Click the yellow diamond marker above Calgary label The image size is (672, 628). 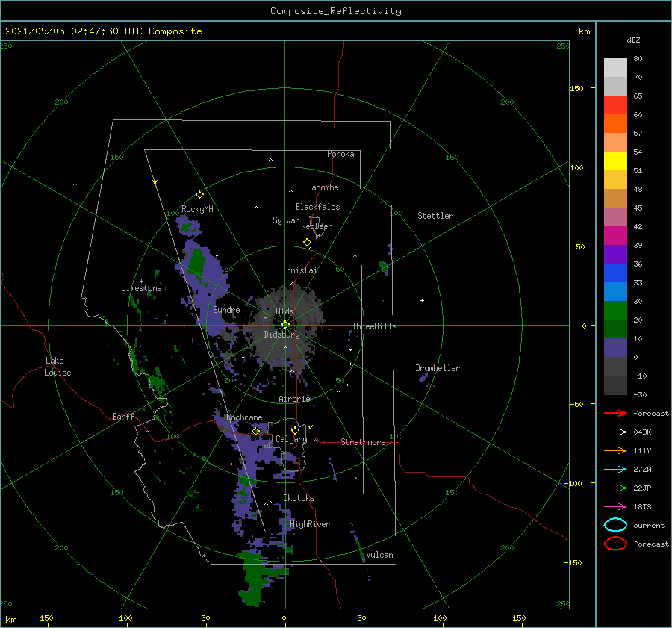295,430
